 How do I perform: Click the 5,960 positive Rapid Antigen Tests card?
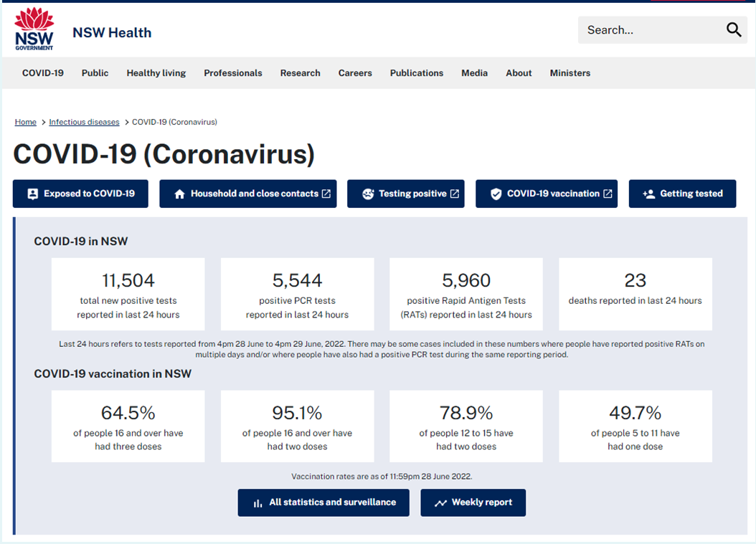(x=466, y=294)
